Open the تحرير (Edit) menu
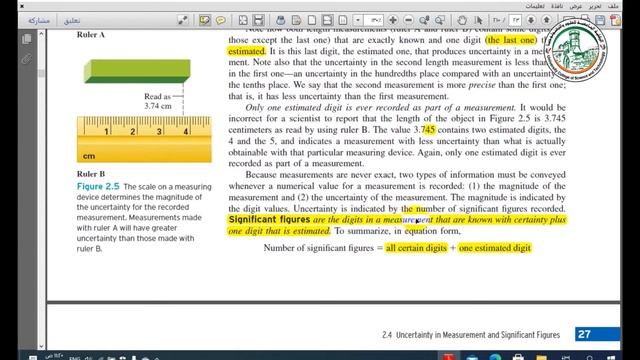The image size is (640, 360). (595, 6)
